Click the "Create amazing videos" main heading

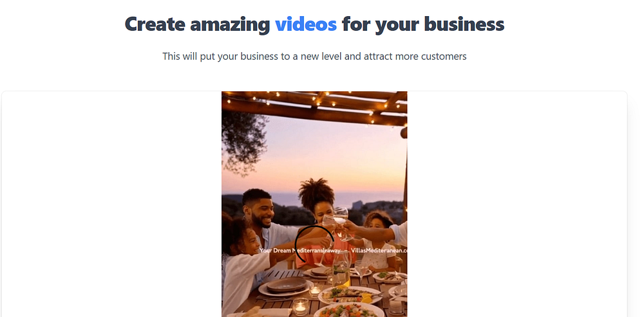click(x=315, y=24)
